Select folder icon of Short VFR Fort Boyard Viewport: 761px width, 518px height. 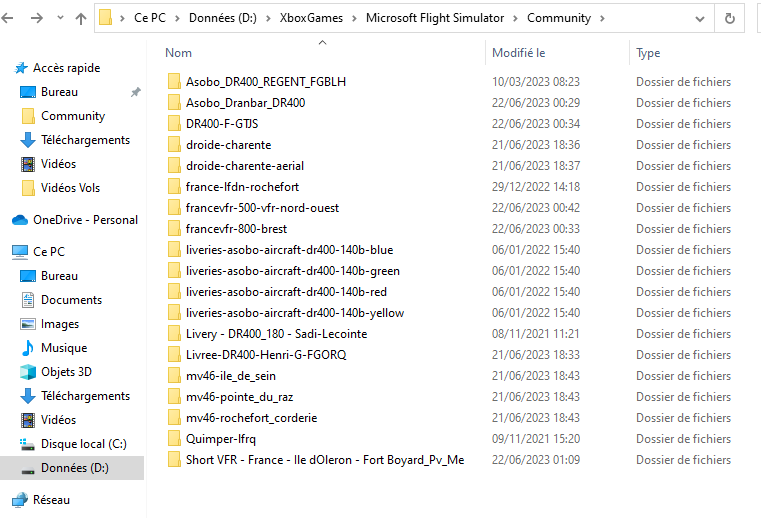coord(174,460)
